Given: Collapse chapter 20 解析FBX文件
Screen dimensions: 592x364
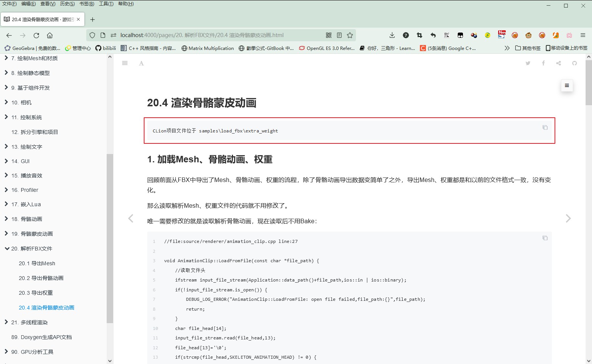Looking at the screenshot, I should (7, 249).
